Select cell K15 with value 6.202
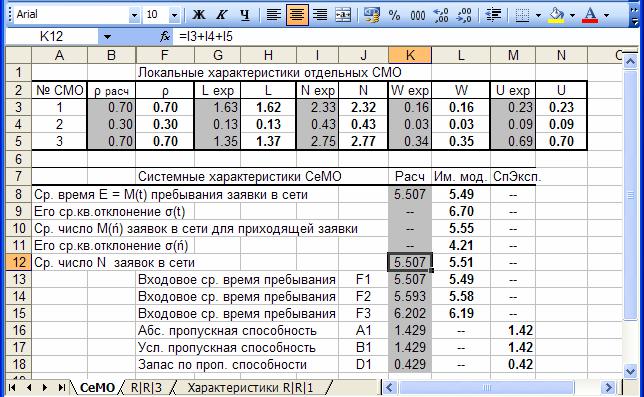This screenshot has height=397, width=644. point(410,313)
